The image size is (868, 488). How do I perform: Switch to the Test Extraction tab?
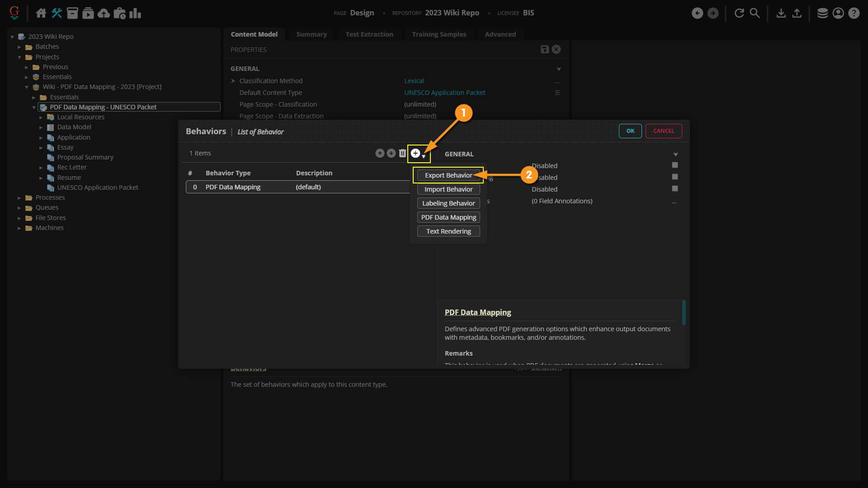tap(369, 34)
